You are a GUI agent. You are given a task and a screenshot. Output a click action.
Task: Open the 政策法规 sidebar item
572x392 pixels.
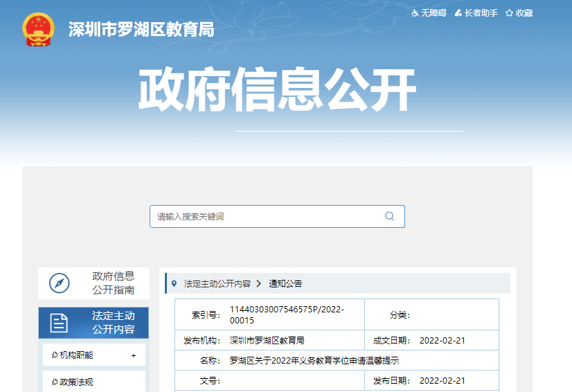76,382
